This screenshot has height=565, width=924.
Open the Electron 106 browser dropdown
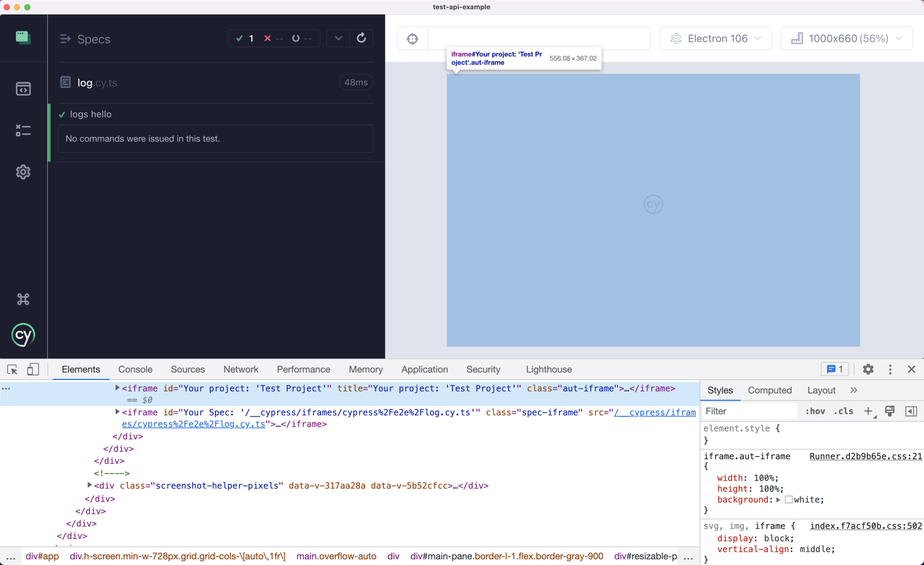pyautogui.click(x=715, y=39)
